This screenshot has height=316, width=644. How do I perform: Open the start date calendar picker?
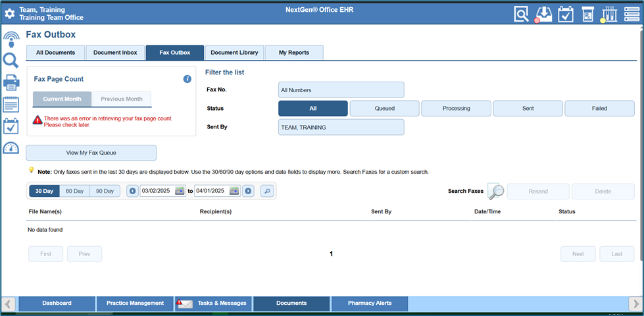(180, 191)
